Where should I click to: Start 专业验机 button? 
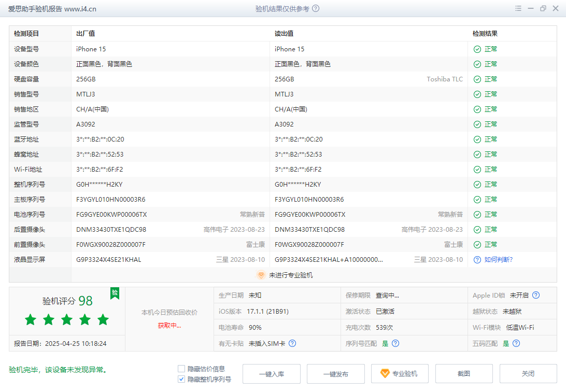[x=400, y=374]
